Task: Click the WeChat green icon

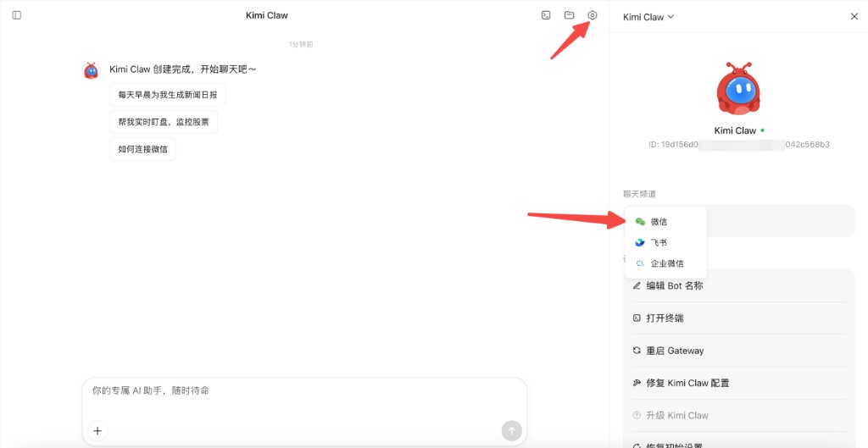Action: pyautogui.click(x=640, y=222)
